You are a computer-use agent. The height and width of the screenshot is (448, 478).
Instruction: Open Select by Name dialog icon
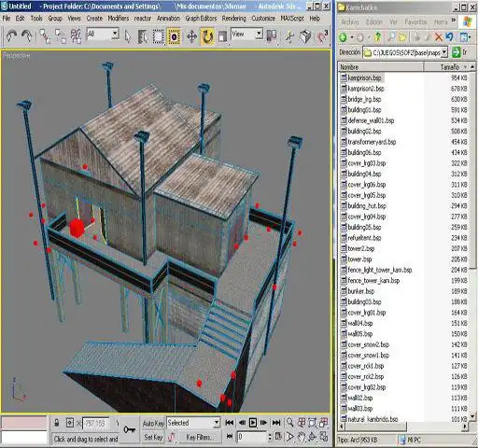(143, 36)
